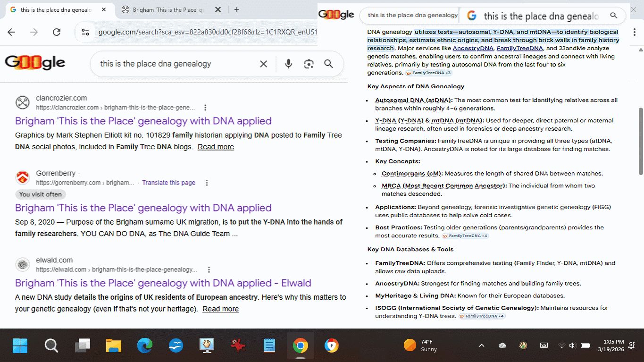The width and height of the screenshot is (644, 362).
Task: Open Google Lens image search
Action: point(309,64)
